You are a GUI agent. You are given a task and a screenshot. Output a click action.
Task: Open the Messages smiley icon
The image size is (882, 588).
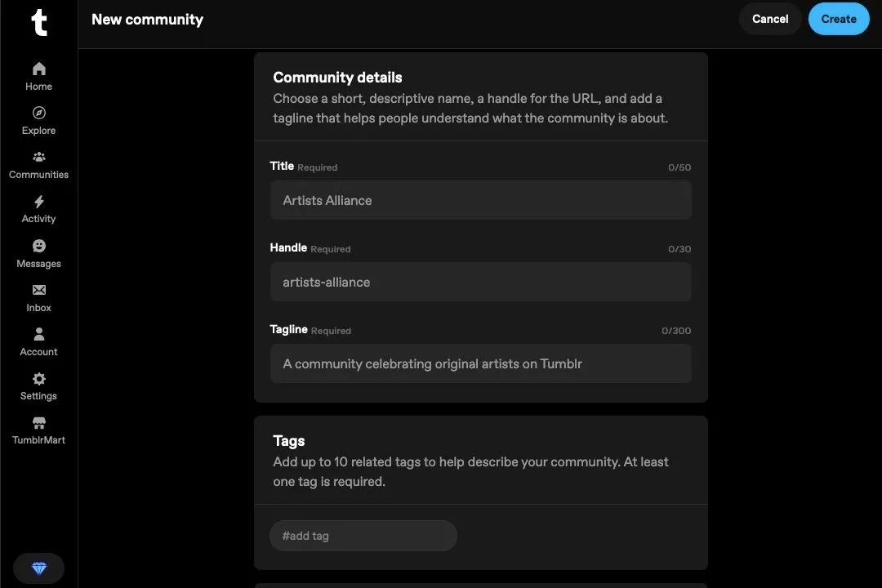(38, 246)
